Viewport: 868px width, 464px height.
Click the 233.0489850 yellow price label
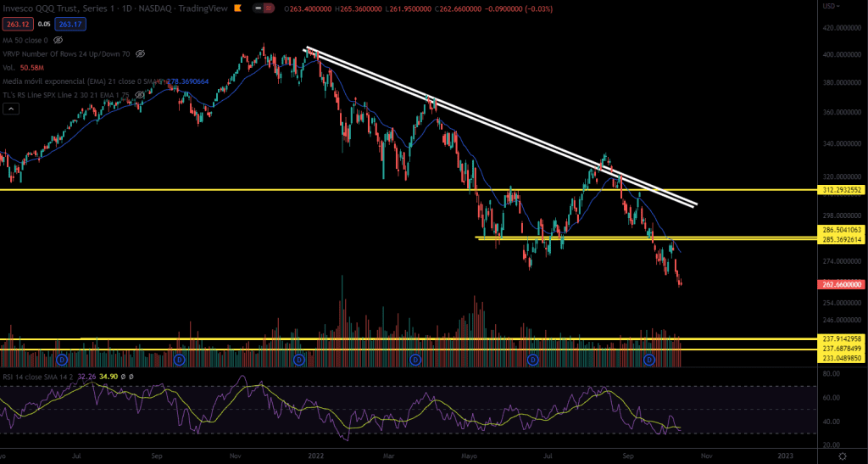point(842,358)
